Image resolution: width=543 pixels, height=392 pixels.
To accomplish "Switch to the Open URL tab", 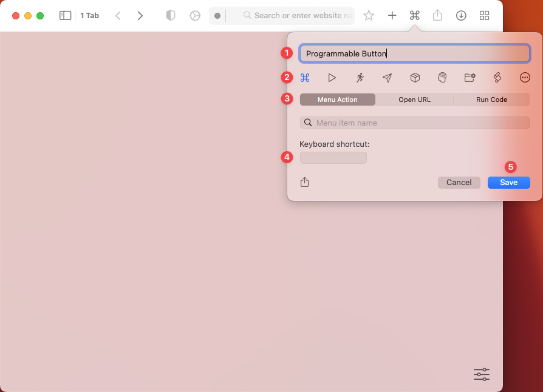I will [414, 100].
